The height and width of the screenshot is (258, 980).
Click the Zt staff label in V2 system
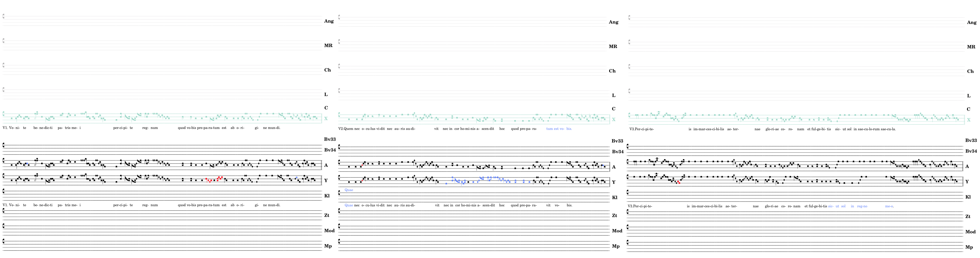(x=614, y=215)
